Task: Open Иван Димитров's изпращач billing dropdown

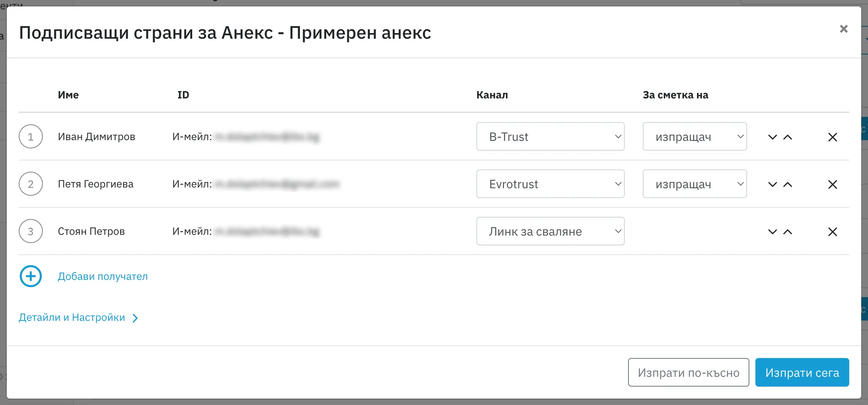Action: [x=695, y=136]
